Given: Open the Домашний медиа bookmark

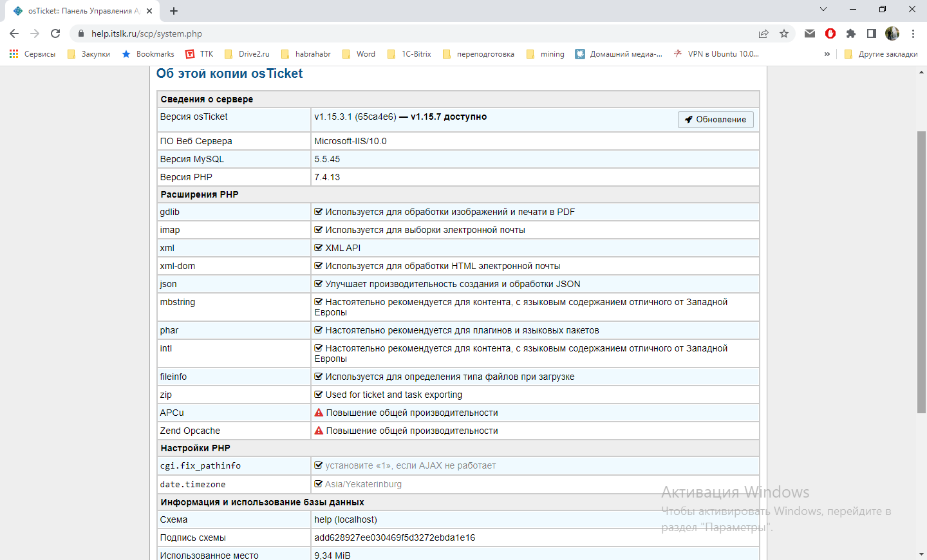Looking at the screenshot, I should point(619,54).
